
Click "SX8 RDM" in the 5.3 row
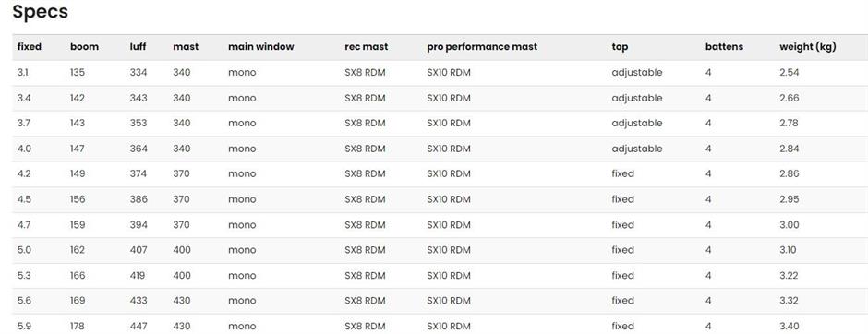click(365, 275)
